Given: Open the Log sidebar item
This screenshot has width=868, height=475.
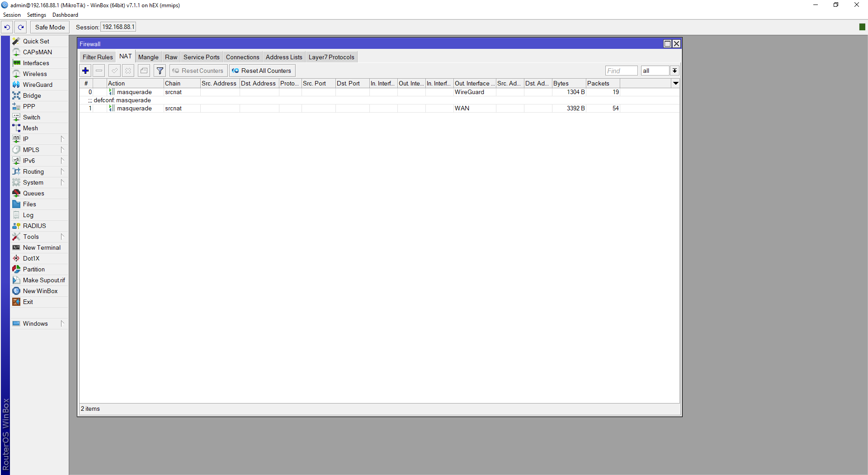Looking at the screenshot, I should coord(39,215).
